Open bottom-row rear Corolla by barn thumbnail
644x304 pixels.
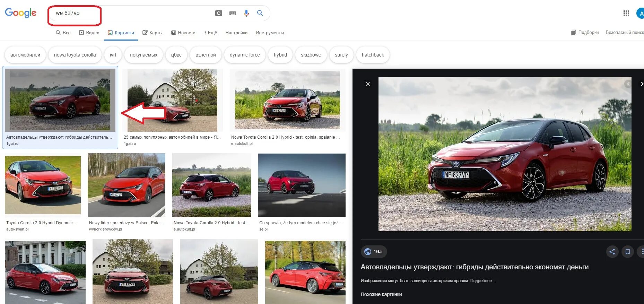click(219, 272)
